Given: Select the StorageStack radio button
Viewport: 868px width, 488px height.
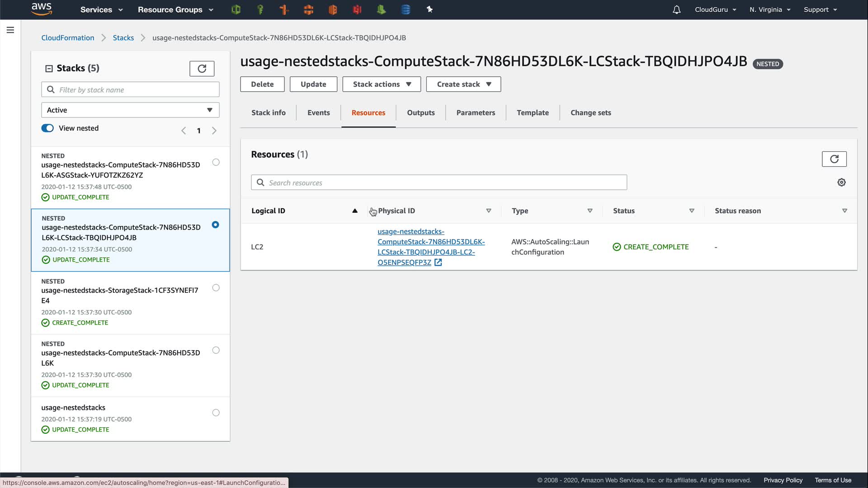Looking at the screenshot, I should click(216, 288).
